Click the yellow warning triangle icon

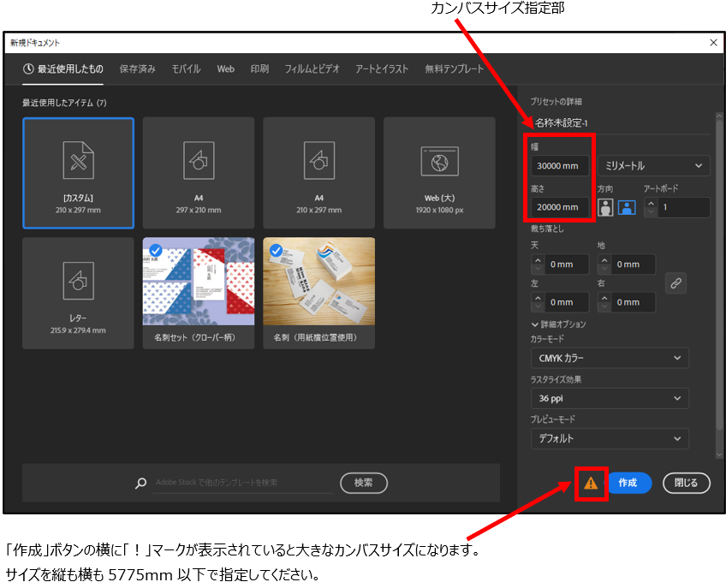(x=591, y=484)
